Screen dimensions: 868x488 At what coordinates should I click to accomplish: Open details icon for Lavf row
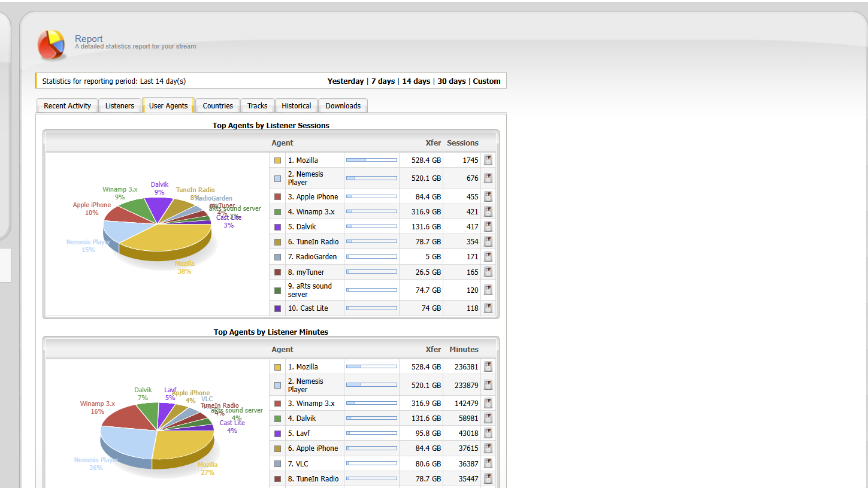pos(488,434)
